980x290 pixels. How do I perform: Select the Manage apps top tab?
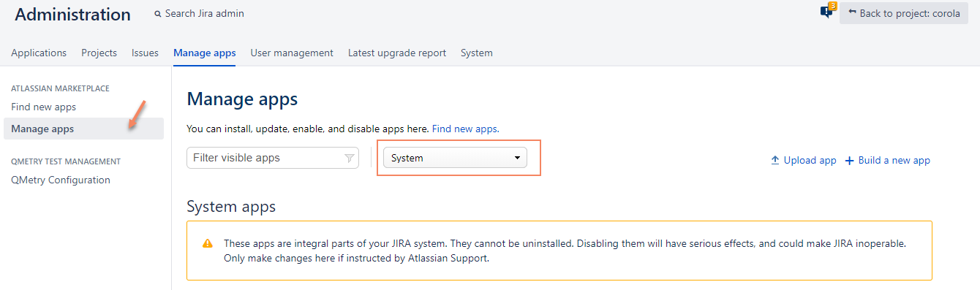[x=205, y=53]
